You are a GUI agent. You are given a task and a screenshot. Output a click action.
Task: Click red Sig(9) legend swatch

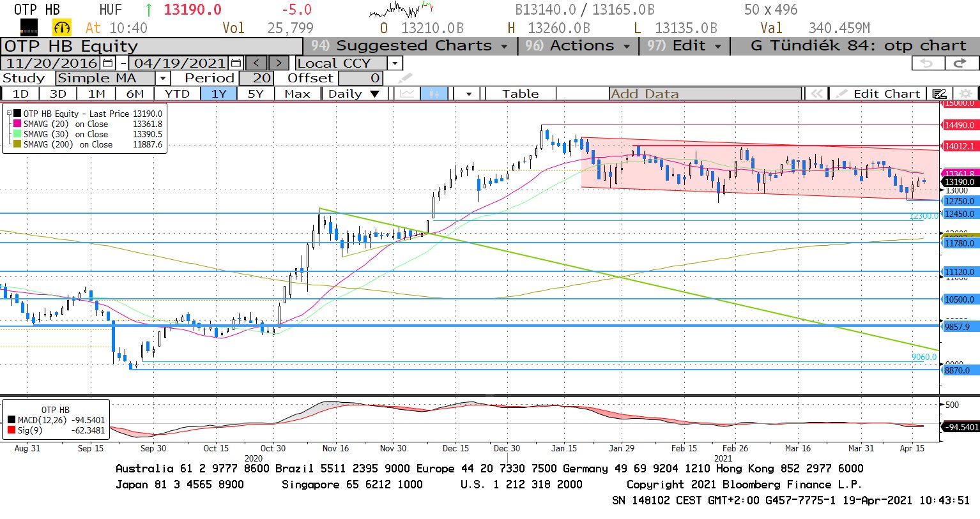[11, 430]
